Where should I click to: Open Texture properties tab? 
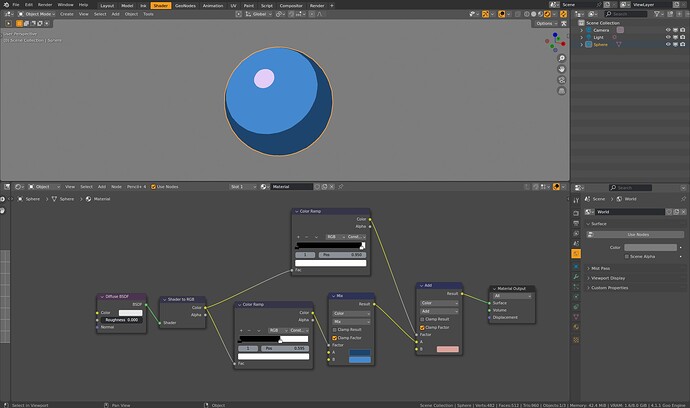coord(576,340)
